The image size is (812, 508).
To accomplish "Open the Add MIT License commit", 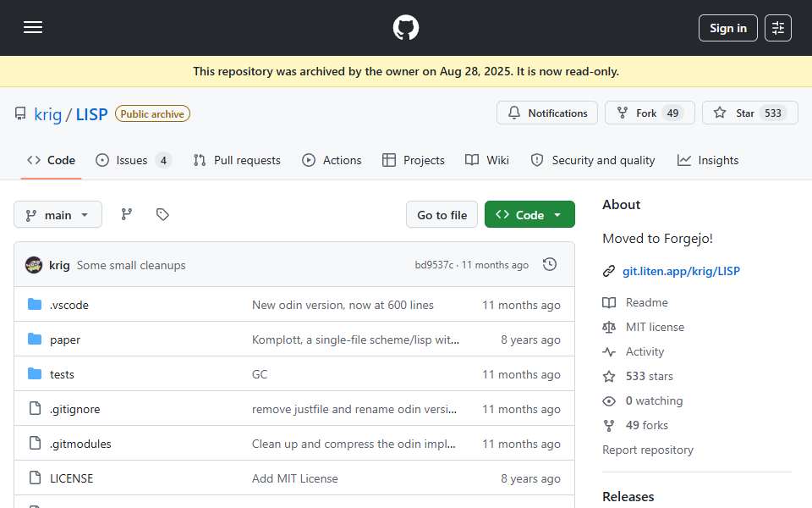I will [294, 478].
